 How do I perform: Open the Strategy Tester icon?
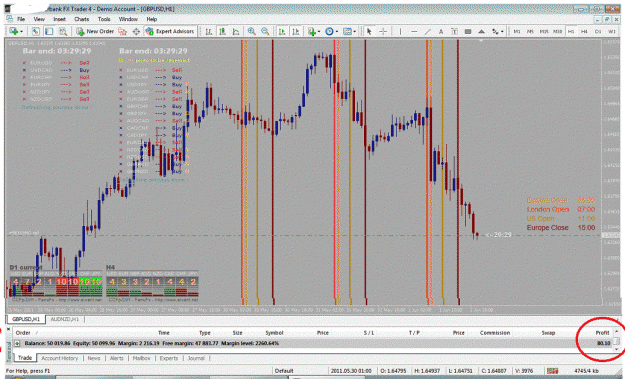63,31
